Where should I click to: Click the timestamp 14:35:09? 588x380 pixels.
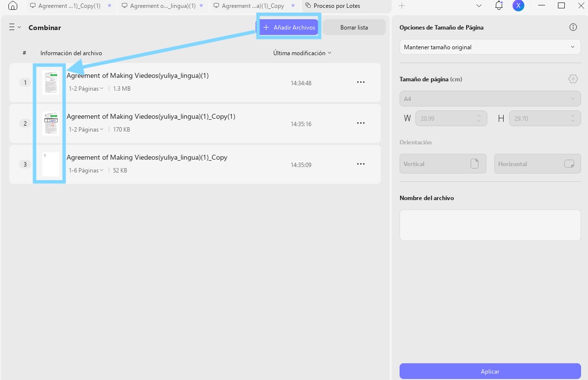pyautogui.click(x=301, y=165)
